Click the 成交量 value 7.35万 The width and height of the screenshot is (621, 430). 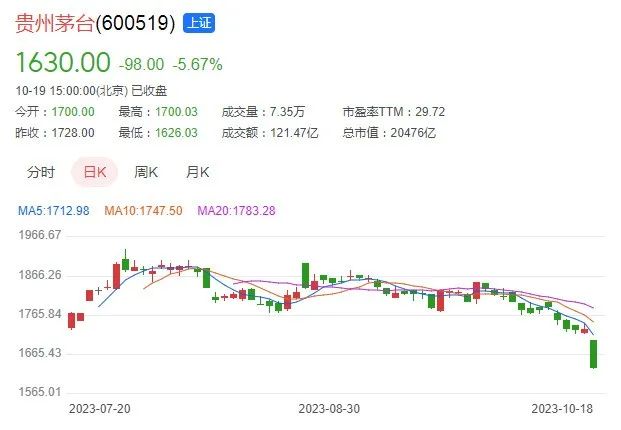tap(288, 112)
